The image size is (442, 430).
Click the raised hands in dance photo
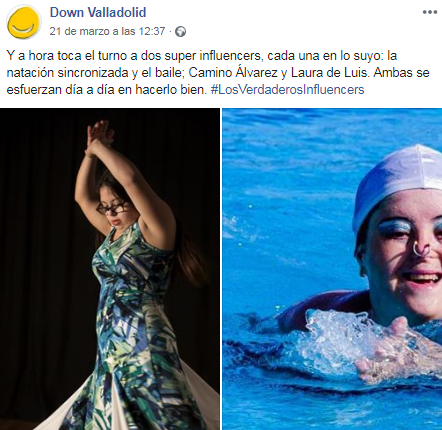98,137
